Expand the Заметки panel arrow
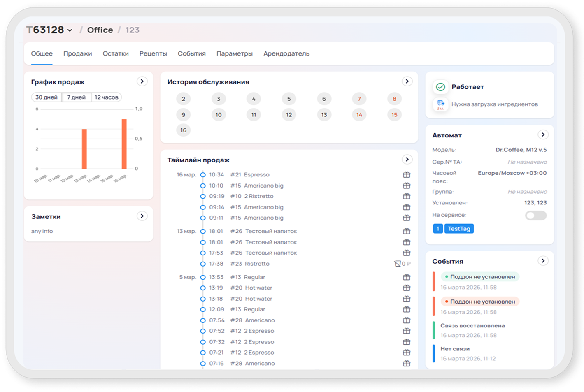 pos(142,216)
